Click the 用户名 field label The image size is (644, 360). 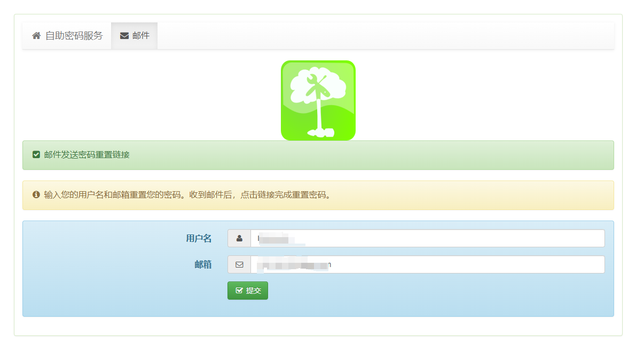[199, 238]
